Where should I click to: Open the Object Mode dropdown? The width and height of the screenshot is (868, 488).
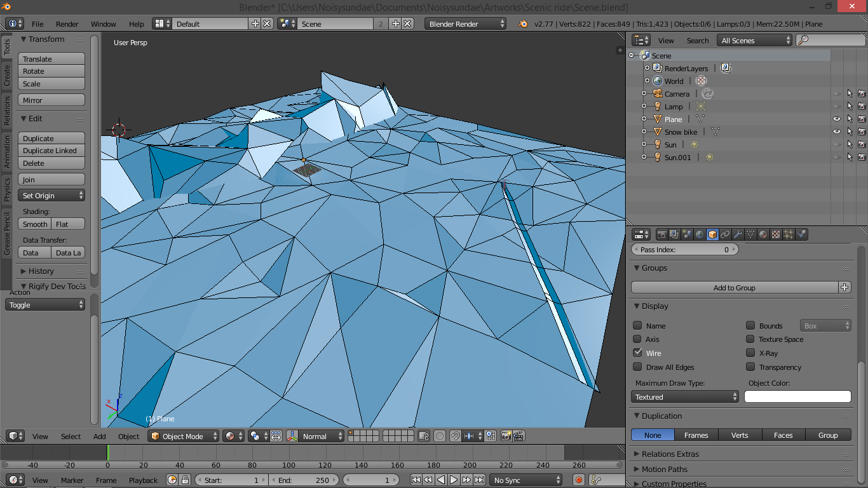(x=184, y=436)
